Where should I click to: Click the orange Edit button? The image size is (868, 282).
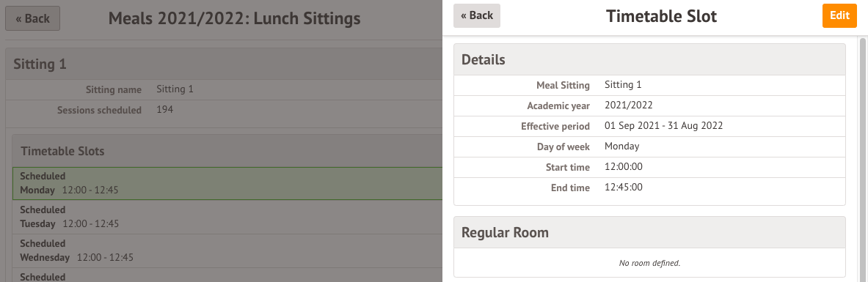pos(839,15)
